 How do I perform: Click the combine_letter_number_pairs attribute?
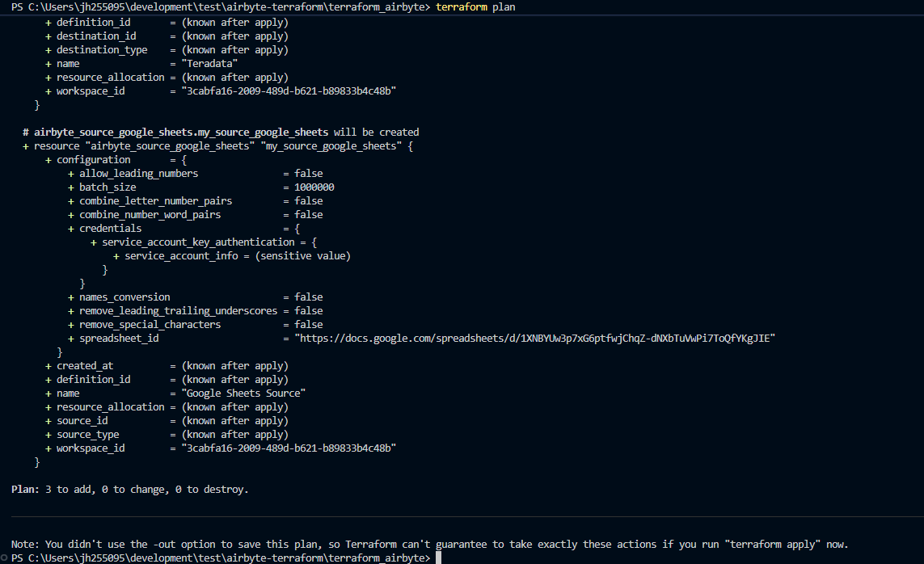point(155,201)
